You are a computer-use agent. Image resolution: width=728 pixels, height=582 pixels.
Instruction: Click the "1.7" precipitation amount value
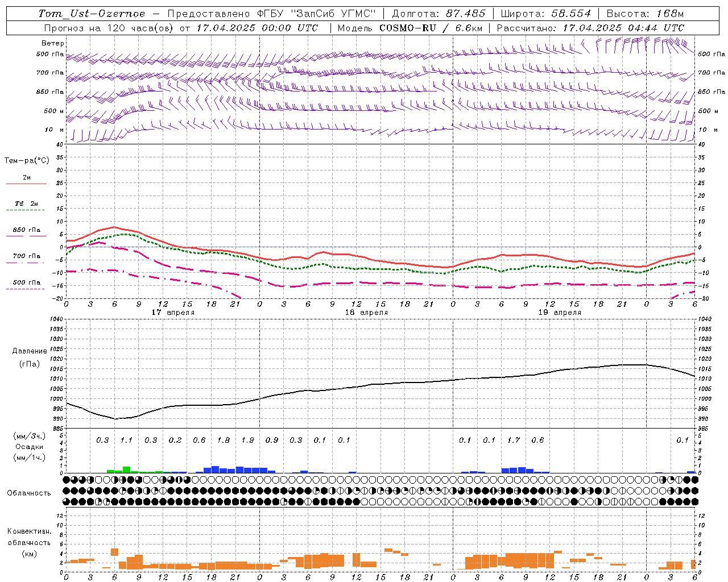[514, 440]
